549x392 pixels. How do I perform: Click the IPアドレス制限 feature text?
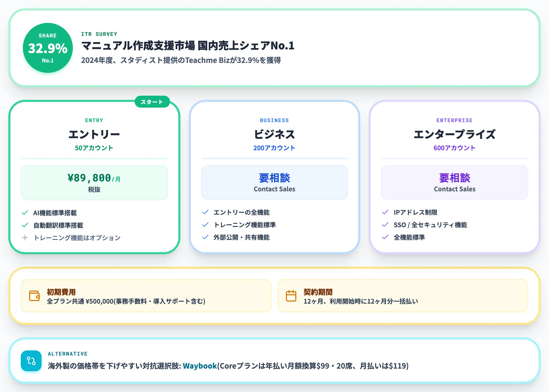(415, 212)
